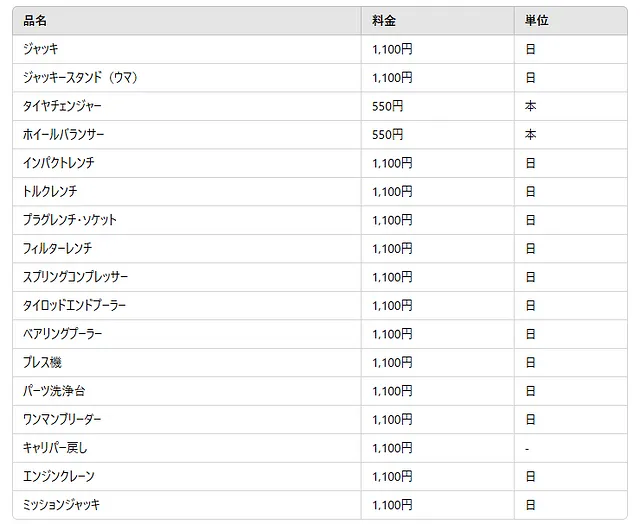Click the プレス機 item name
Viewport: 640px width, 524px height.
[x=42, y=362]
